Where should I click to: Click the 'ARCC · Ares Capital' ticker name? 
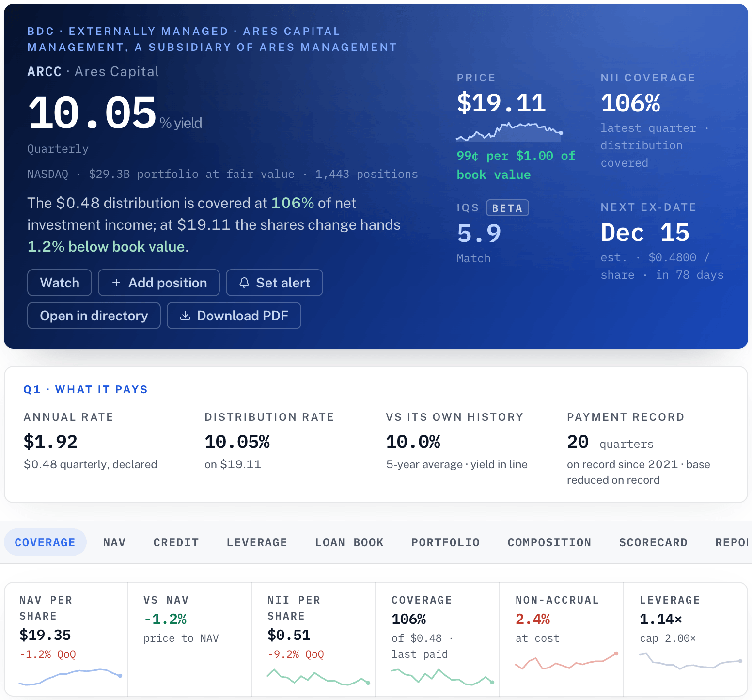[93, 72]
